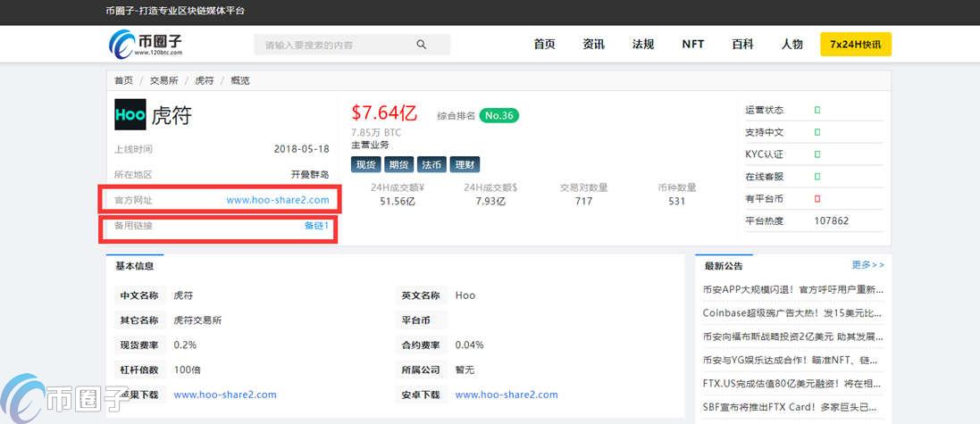Click the 平台热度 value 107862
Viewport: 980px width, 424px height.
coord(831,221)
